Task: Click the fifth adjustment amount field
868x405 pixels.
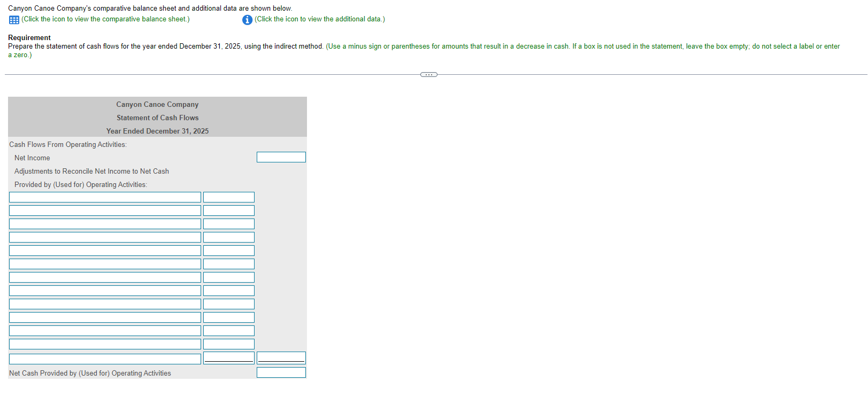Action: (229, 251)
